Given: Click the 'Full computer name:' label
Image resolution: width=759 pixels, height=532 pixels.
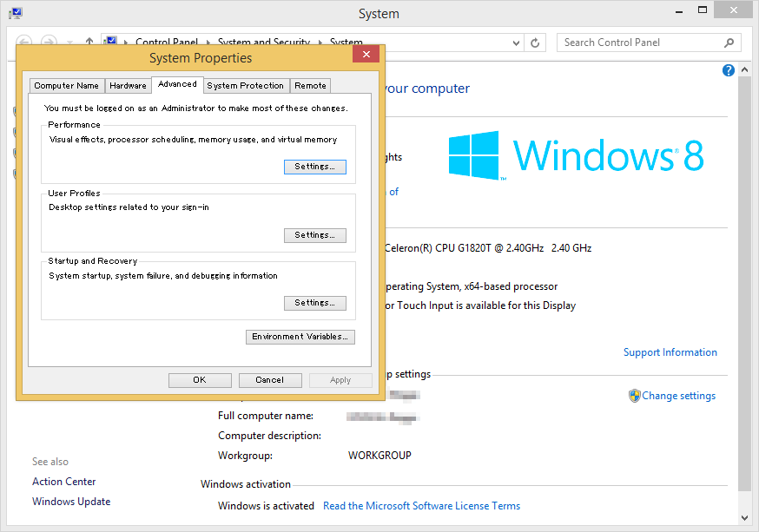Looking at the screenshot, I should tap(265, 416).
